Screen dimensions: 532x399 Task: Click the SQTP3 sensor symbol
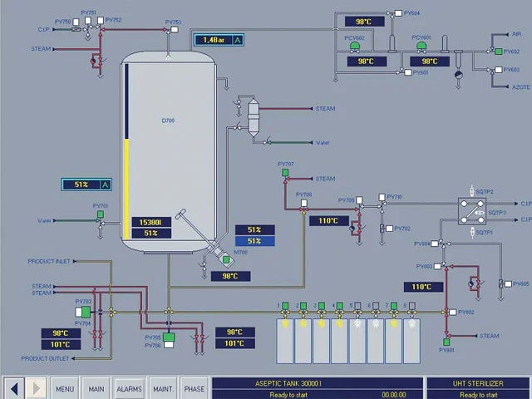click(x=480, y=213)
